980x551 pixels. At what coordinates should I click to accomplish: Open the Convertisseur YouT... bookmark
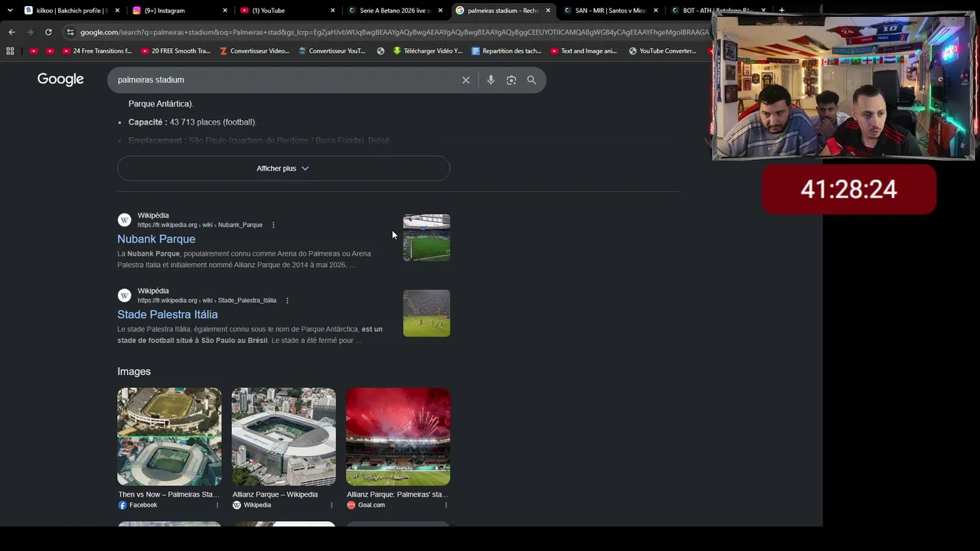(332, 51)
